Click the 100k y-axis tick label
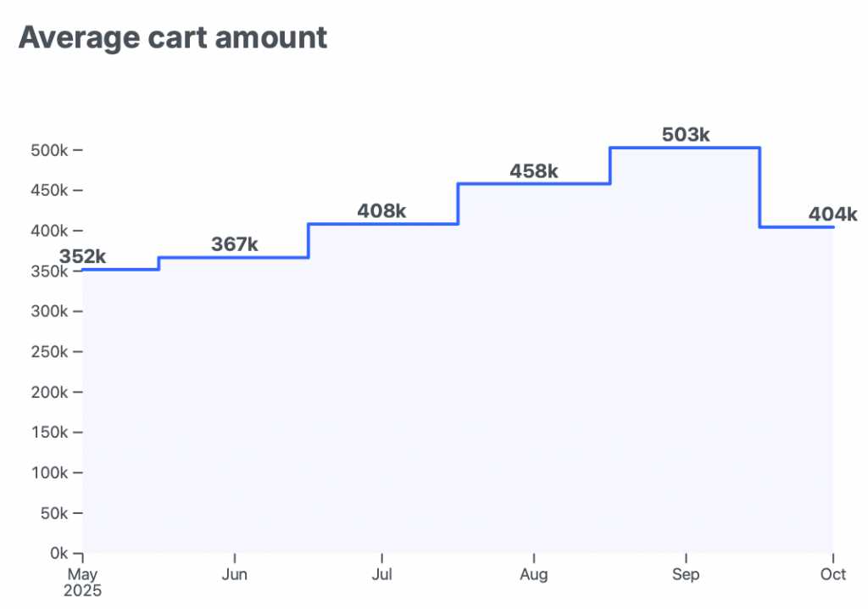868x609 pixels. click(x=51, y=472)
